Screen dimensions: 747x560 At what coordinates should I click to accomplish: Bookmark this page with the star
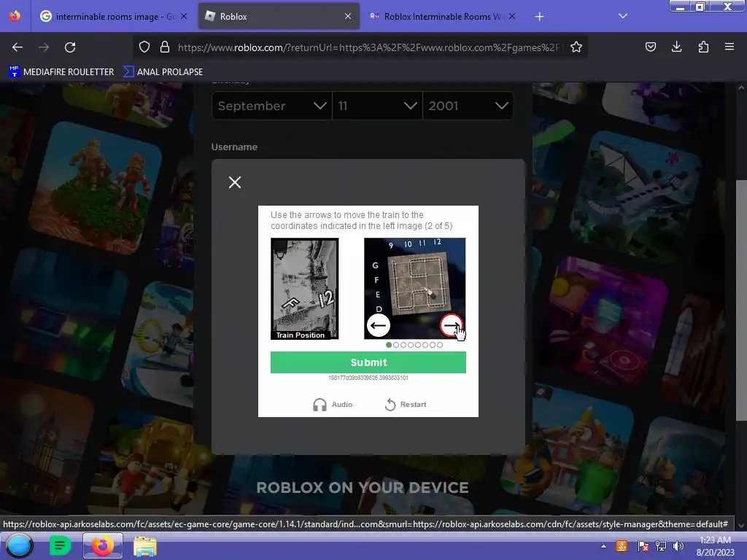click(x=576, y=47)
